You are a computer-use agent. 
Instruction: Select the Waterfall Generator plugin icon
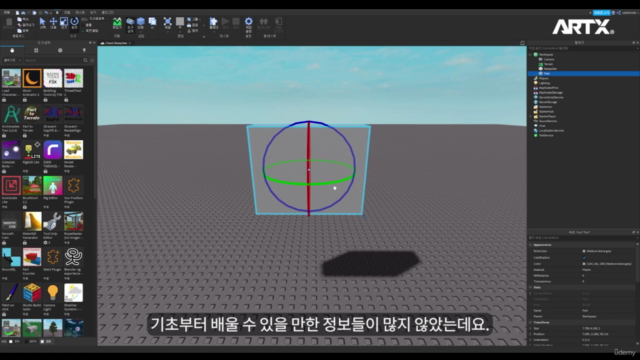(32, 221)
